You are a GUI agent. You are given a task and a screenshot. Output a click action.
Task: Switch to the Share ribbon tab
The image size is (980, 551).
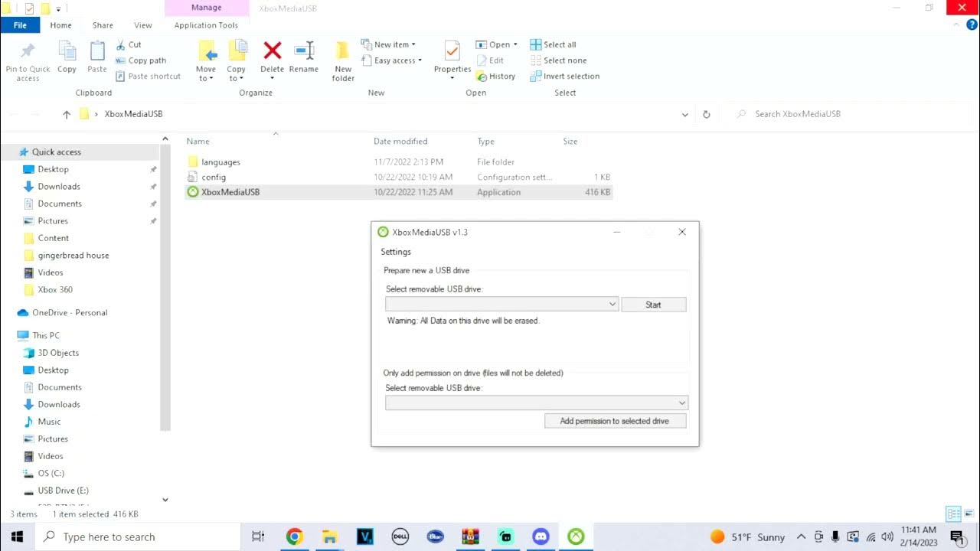103,25
